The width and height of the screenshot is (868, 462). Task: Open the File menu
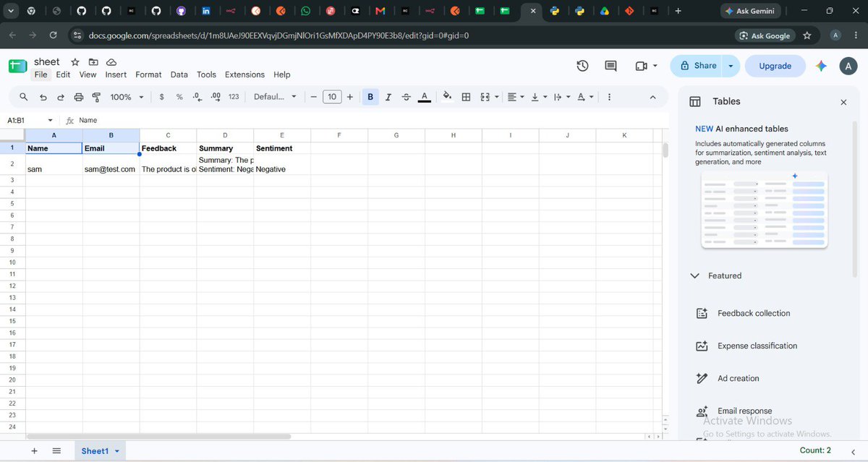pos(41,74)
